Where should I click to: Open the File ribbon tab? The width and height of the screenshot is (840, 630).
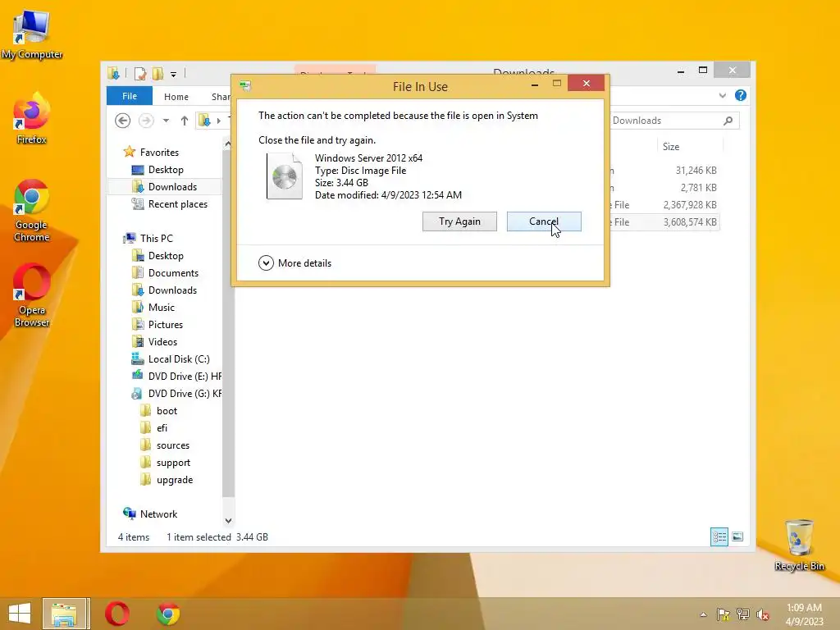(130, 96)
